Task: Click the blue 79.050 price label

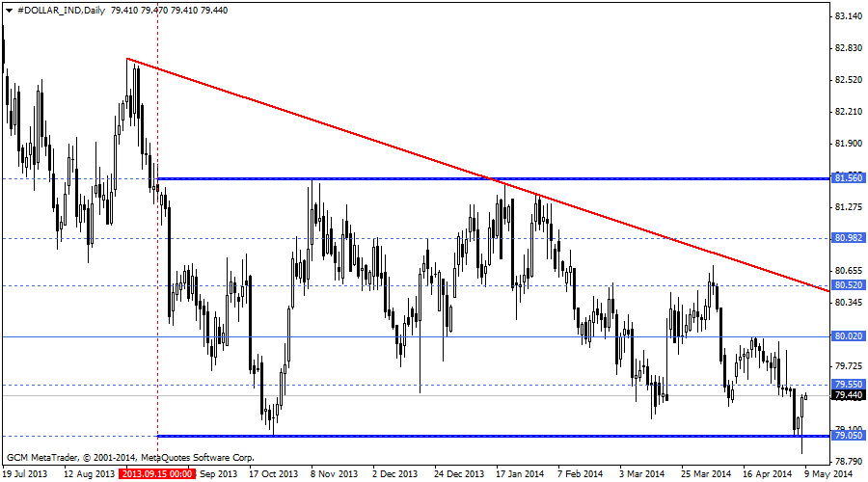Action: coord(848,436)
